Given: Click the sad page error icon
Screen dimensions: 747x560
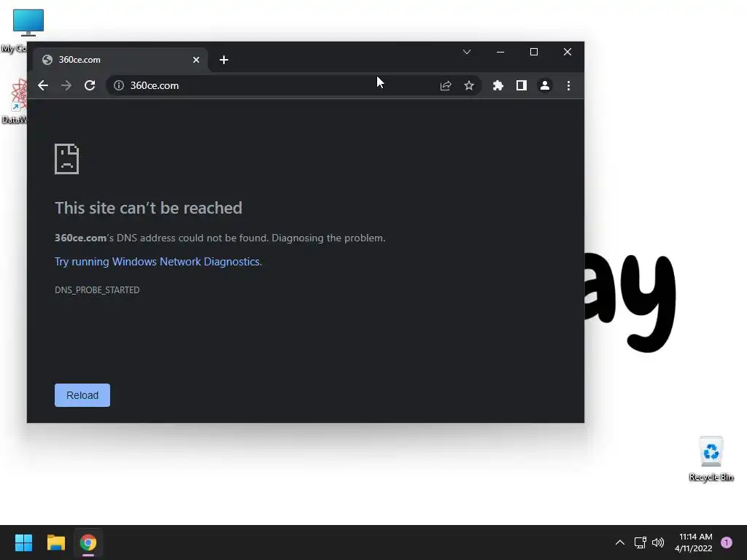Looking at the screenshot, I should (66, 159).
